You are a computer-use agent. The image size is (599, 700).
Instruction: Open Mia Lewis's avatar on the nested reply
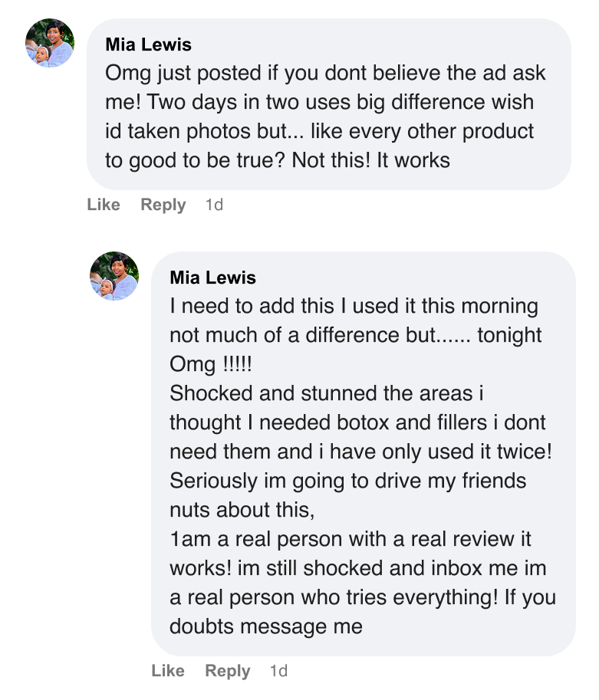coord(114,276)
